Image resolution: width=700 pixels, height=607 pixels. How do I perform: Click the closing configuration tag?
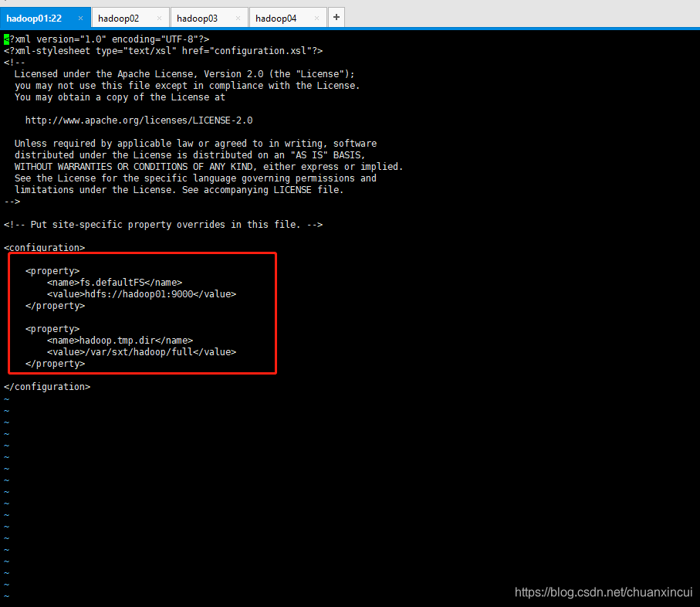[47, 386]
